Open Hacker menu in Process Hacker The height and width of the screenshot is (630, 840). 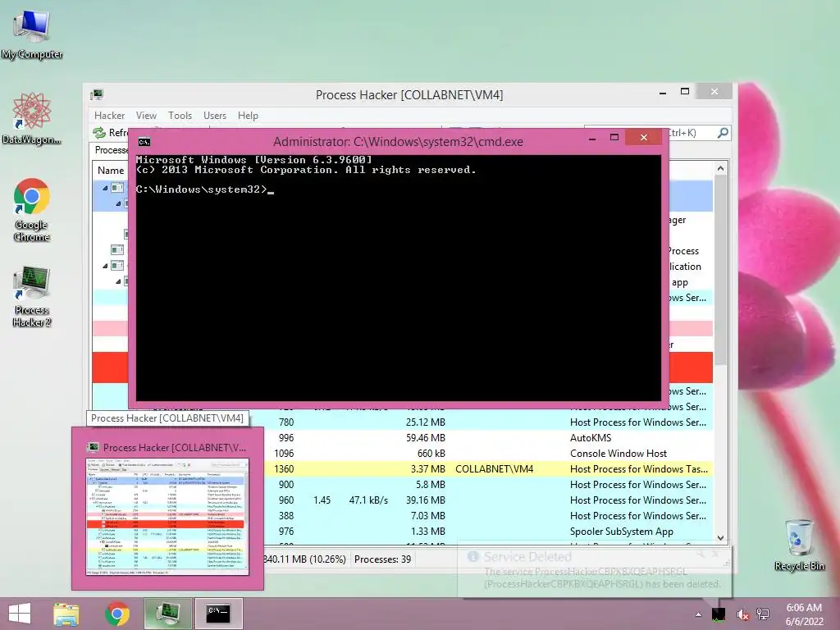[109, 116]
